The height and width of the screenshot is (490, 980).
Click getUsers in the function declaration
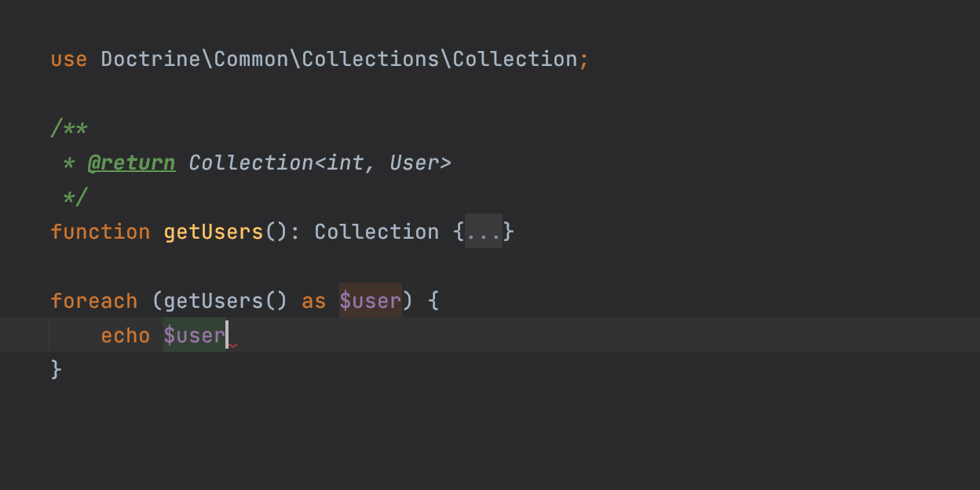tap(214, 232)
